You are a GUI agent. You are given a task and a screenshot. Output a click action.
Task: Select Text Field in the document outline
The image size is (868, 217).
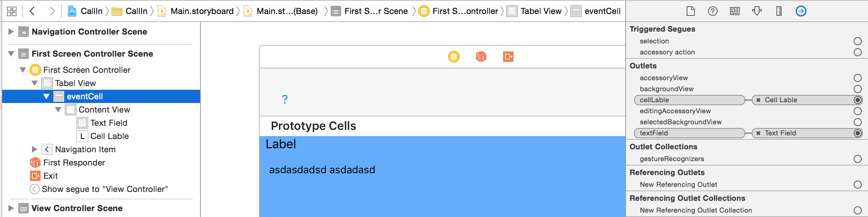pos(108,123)
